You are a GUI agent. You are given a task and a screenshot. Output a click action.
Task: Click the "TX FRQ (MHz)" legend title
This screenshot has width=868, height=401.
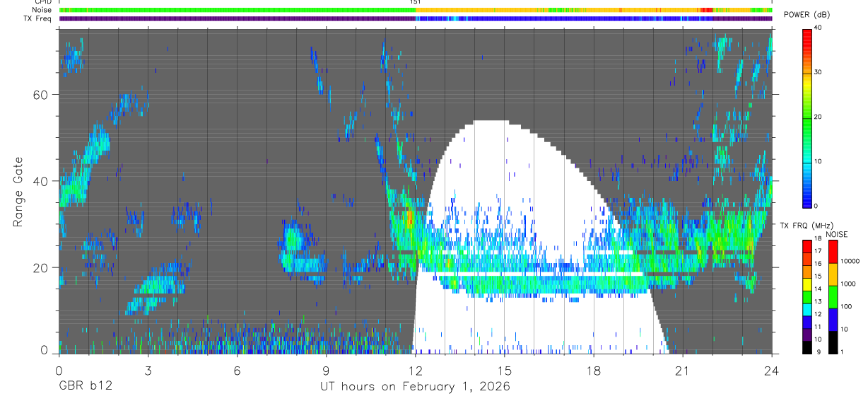click(807, 226)
